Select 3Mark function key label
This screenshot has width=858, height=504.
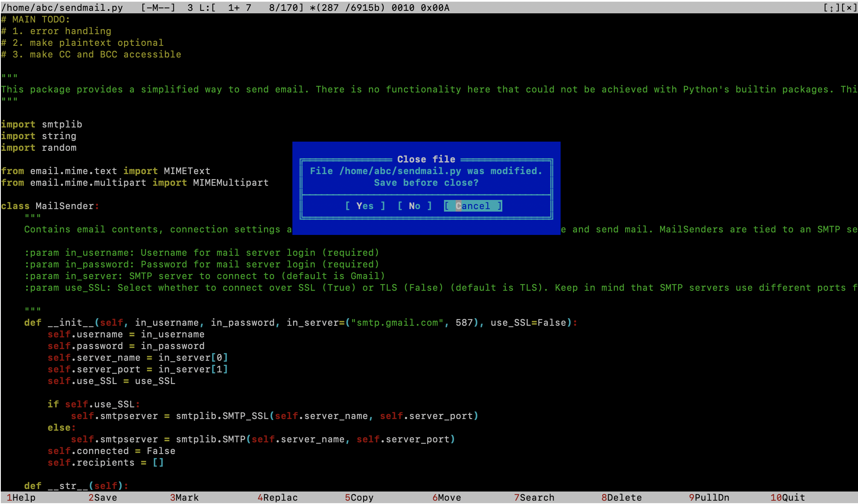click(x=184, y=497)
